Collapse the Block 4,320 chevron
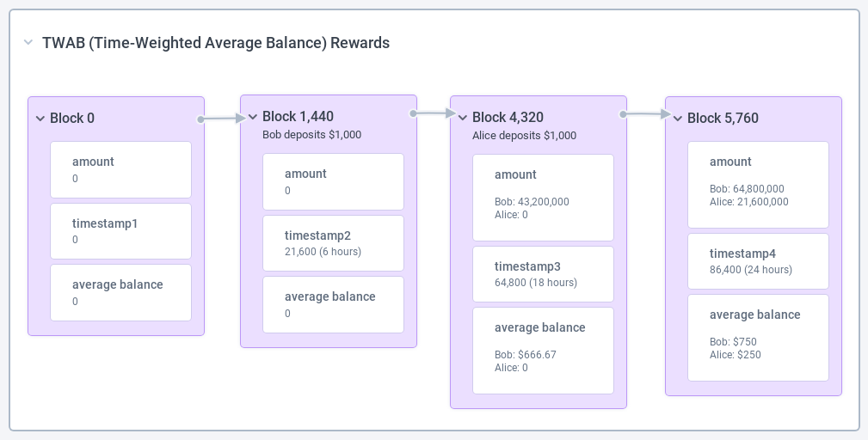The width and height of the screenshot is (868, 440). [x=463, y=117]
